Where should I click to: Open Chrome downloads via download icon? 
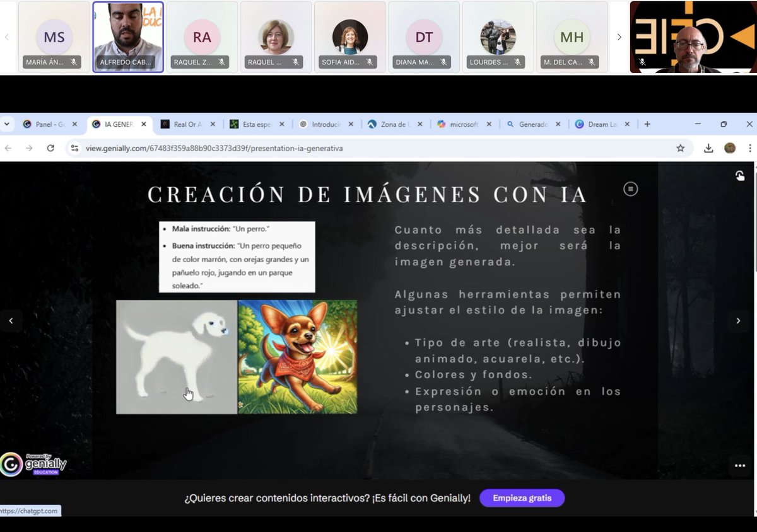point(708,148)
